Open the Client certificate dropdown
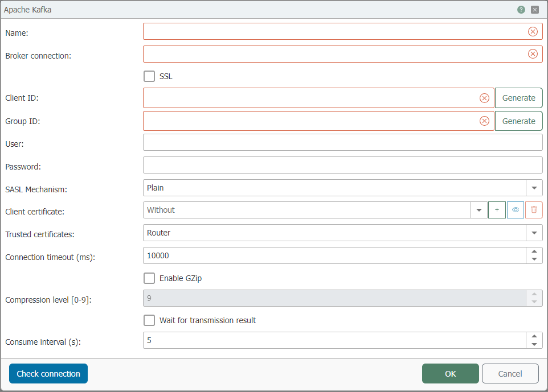 click(479, 210)
